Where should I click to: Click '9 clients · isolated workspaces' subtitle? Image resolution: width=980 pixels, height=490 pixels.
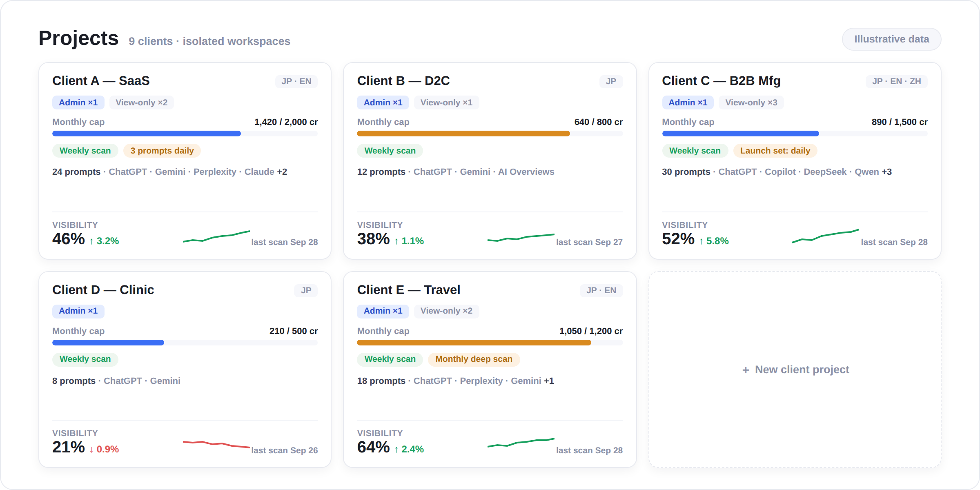(x=209, y=41)
